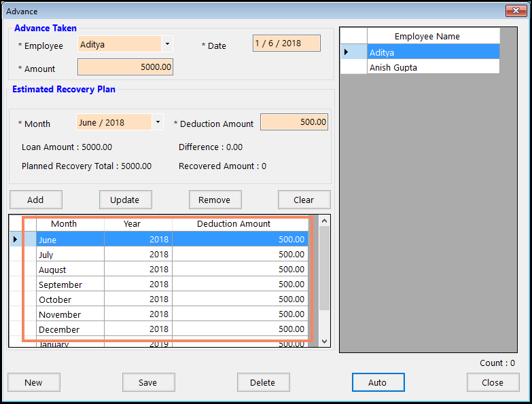Click the Remove button
The image size is (532, 404).
(x=215, y=200)
